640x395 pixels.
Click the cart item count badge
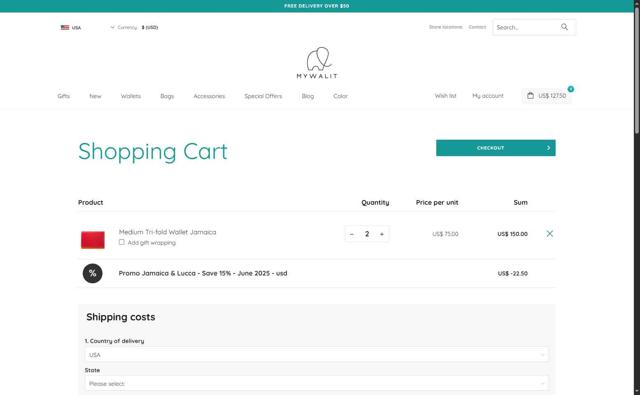(571, 89)
